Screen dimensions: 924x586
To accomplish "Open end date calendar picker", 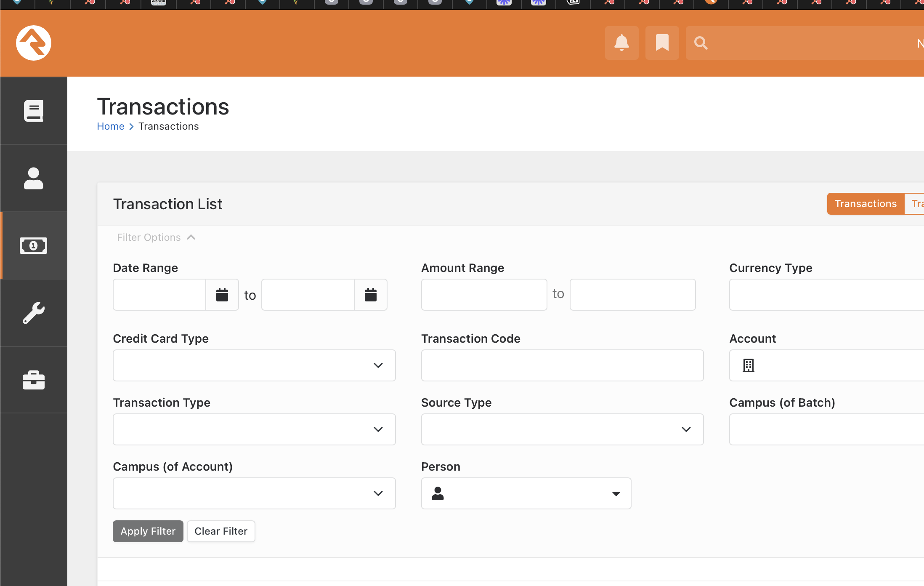I will [370, 295].
